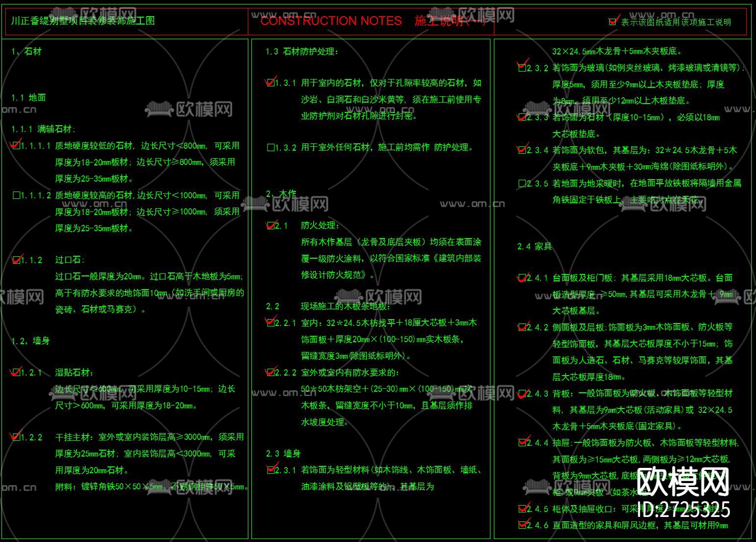Viewport: 756px width, 542px height.
Task: Toggle checkbox for note 2.3.5 地采暖
Action: (x=521, y=184)
